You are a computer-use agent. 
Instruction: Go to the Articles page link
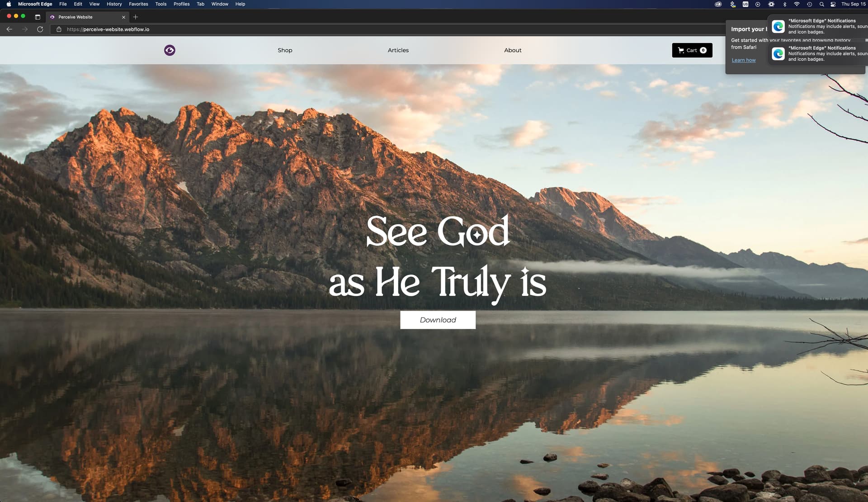[398, 50]
